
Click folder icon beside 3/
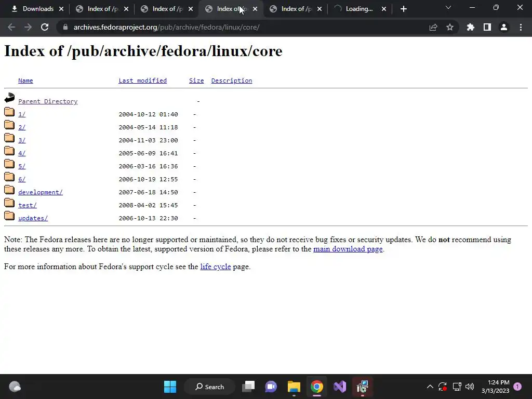tap(9, 138)
